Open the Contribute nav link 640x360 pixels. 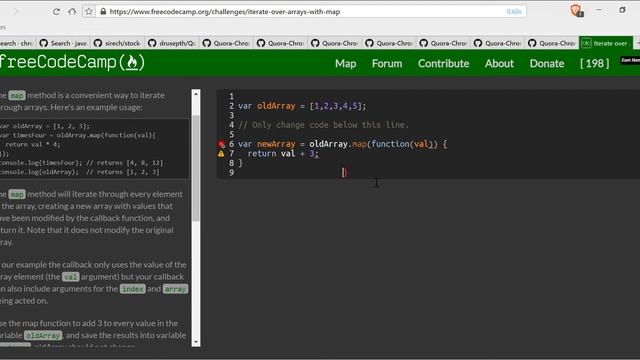(443, 64)
